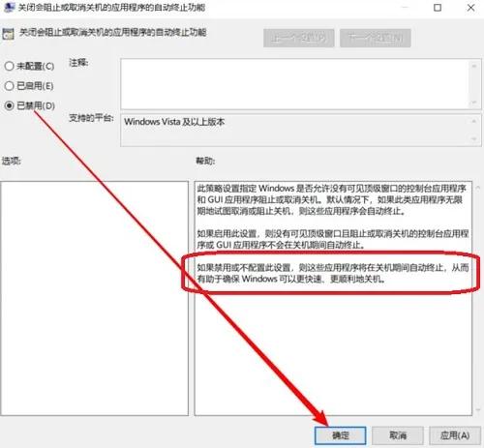Click the empty 选项 options panel

click(x=94, y=298)
